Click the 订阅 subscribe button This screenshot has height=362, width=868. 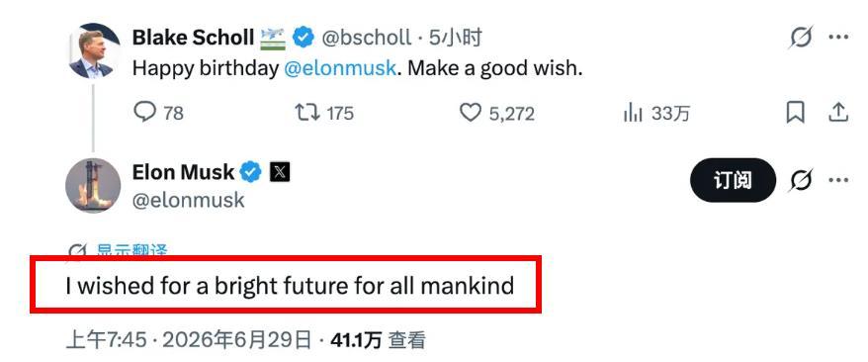tap(733, 180)
